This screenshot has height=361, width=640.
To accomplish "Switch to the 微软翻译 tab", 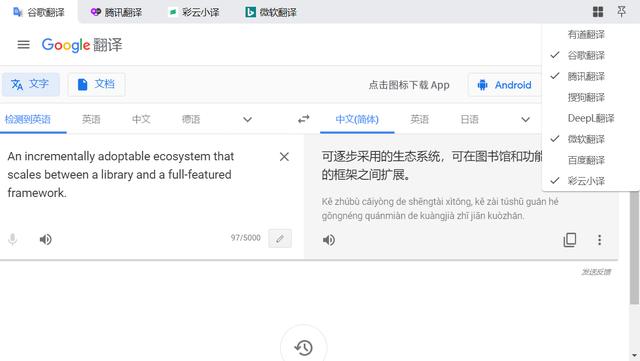I will 271,12.
